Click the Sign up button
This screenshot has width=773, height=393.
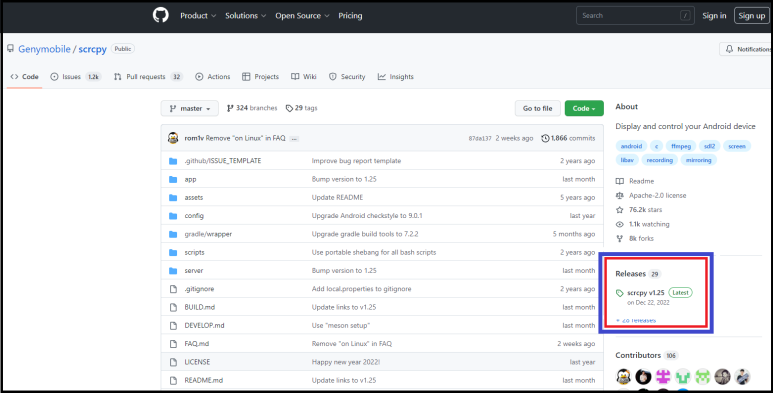click(751, 16)
